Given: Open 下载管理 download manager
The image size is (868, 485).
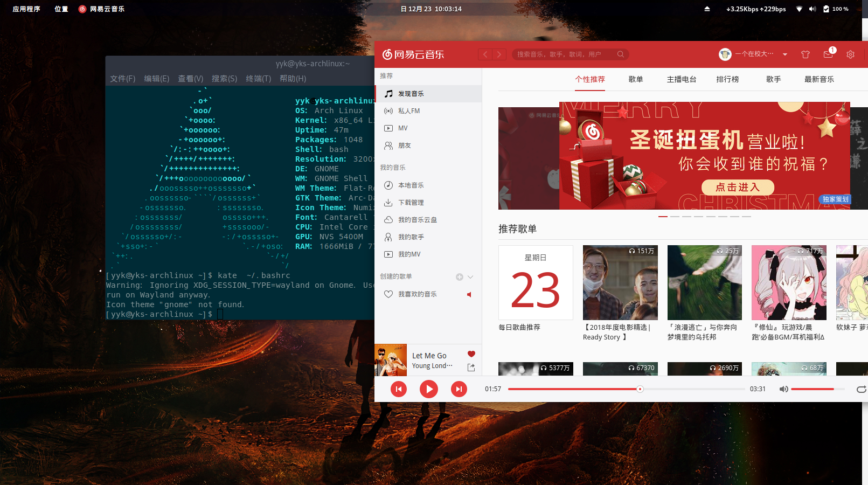Looking at the screenshot, I should (428, 203).
